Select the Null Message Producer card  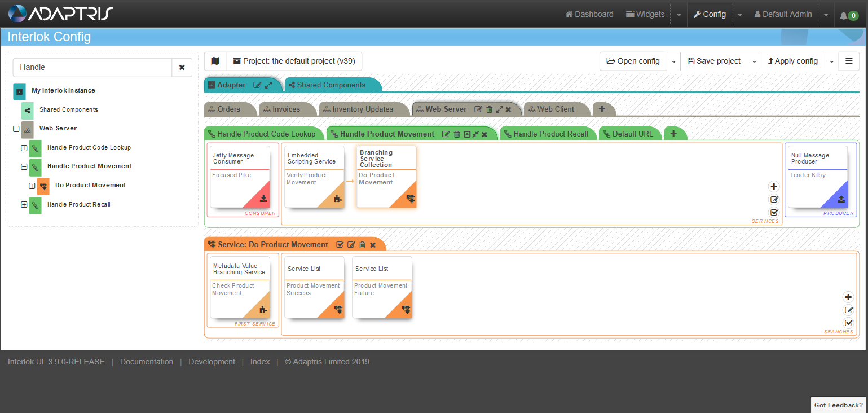[x=818, y=177]
